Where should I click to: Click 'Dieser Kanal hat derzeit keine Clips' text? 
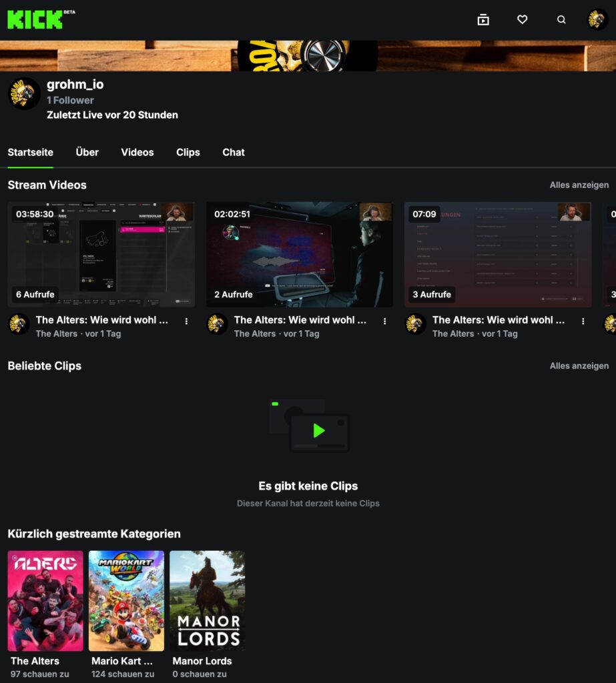click(308, 504)
